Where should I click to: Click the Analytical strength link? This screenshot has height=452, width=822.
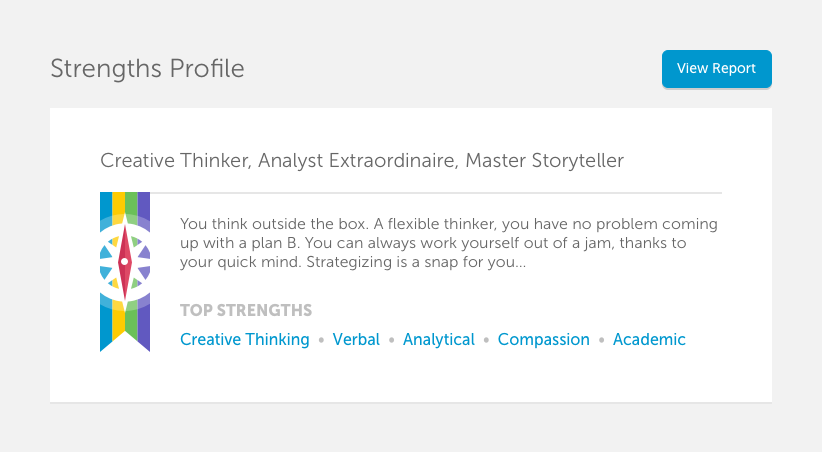click(439, 339)
